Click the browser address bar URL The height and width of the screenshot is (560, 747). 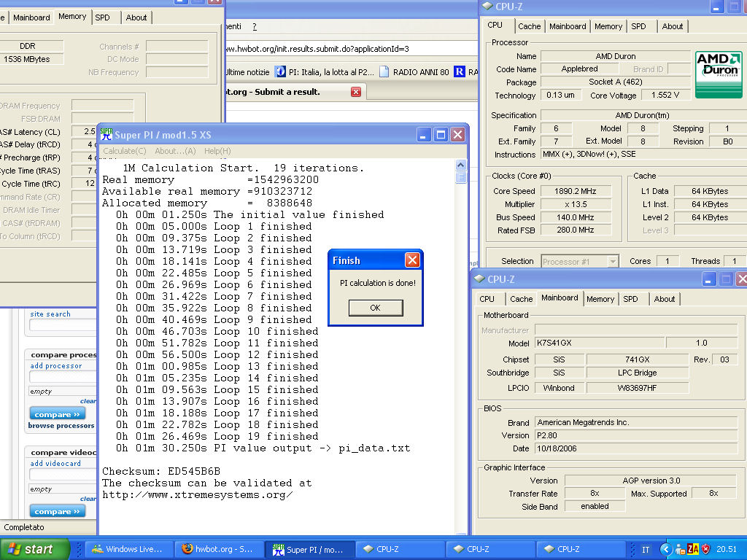317,49
